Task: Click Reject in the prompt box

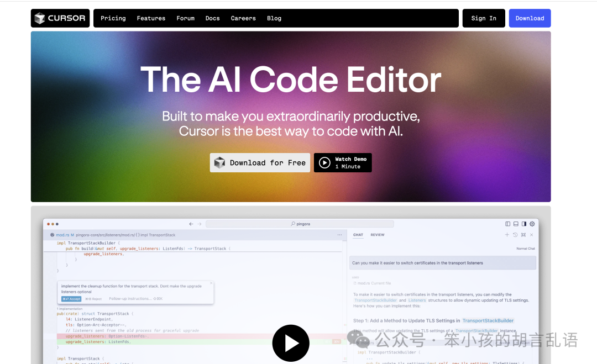Action: [93, 299]
